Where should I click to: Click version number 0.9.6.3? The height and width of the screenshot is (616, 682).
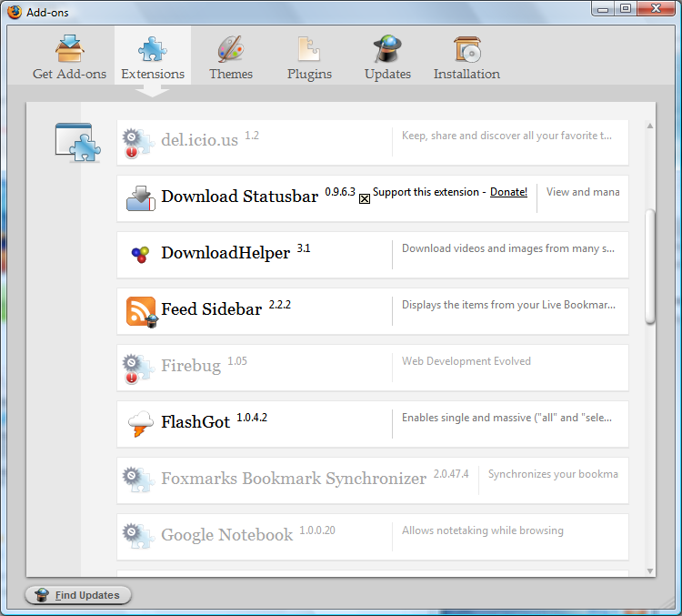tap(340, 192)
